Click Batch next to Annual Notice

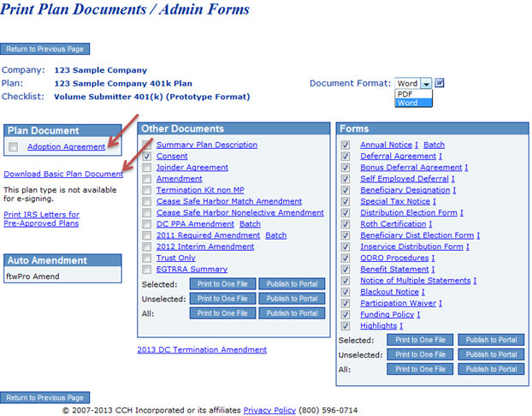click(434, 145)
